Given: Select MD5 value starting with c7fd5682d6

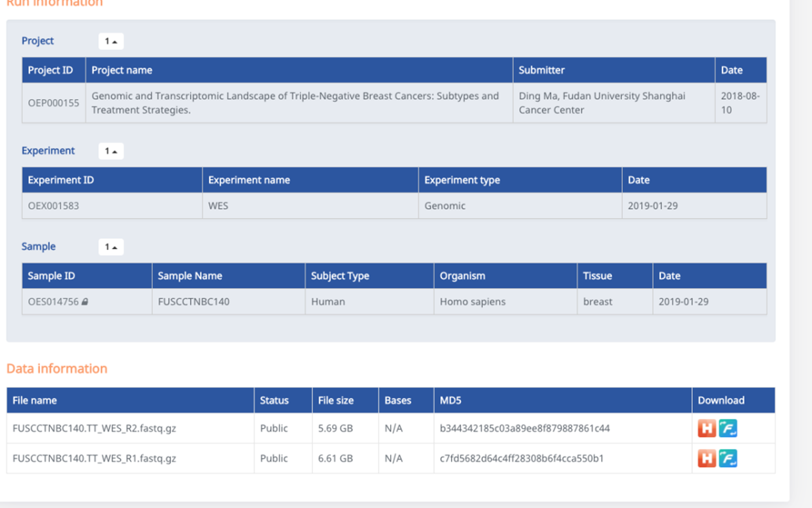Looking at the screenshot, I should click(x=522, y=458).
